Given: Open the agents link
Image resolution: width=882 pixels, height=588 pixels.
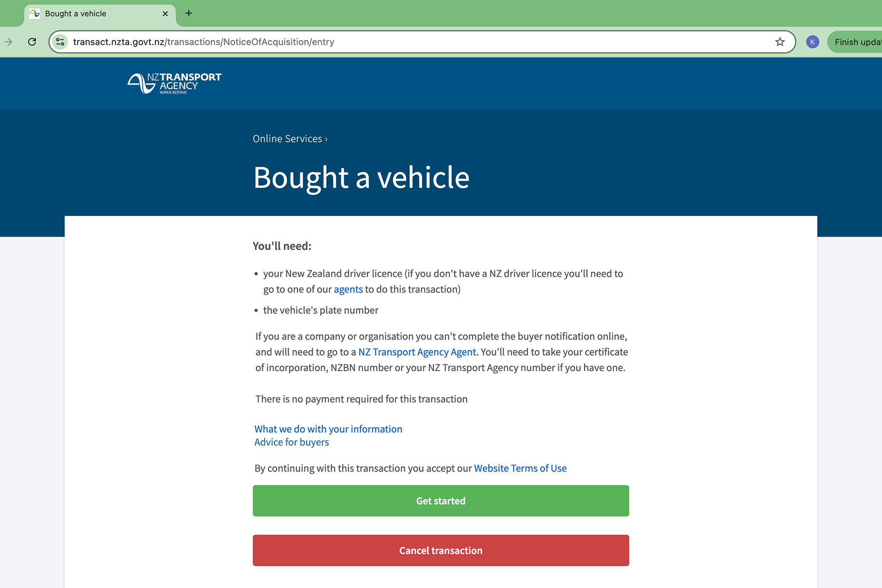Looking at the screenshot, I should pos(348,289).
